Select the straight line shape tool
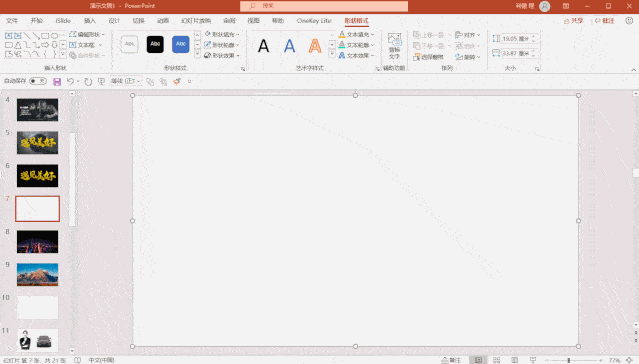The image size is (639, 364). (27, 36)
